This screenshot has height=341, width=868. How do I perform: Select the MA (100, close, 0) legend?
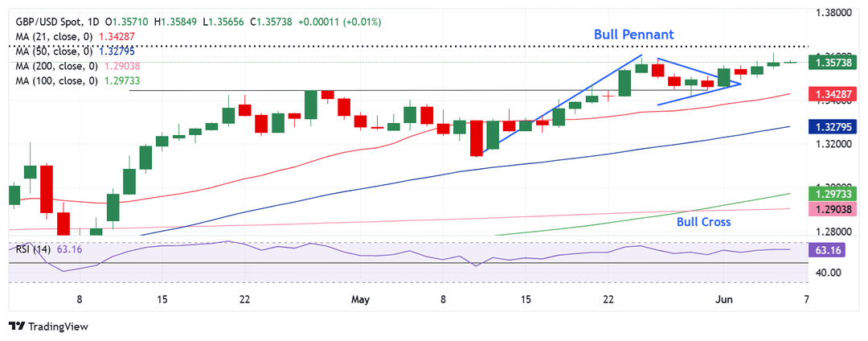pyautogui.click(x=55, y=80)
